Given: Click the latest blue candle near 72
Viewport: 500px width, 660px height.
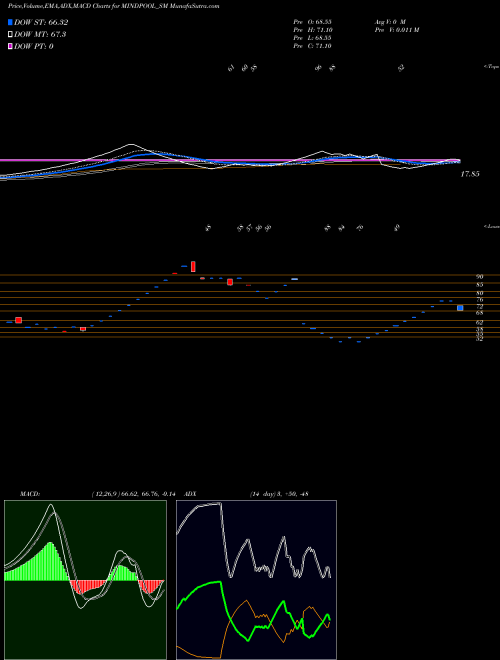Looking at the screenshot, I should click(460, 308).
